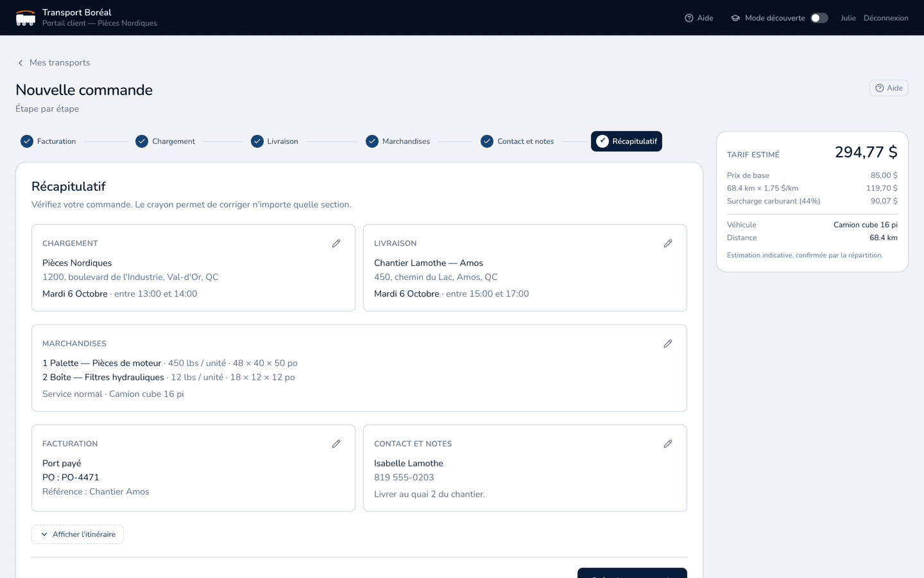Click Déconnexion to log out
This screenshot has width=924, height=578.
886,18
